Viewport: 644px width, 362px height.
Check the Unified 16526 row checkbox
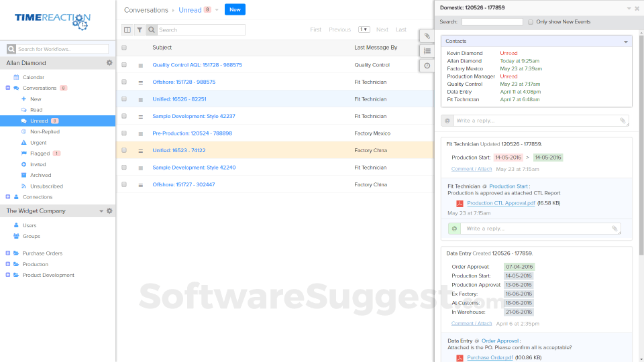click(124, 99)
